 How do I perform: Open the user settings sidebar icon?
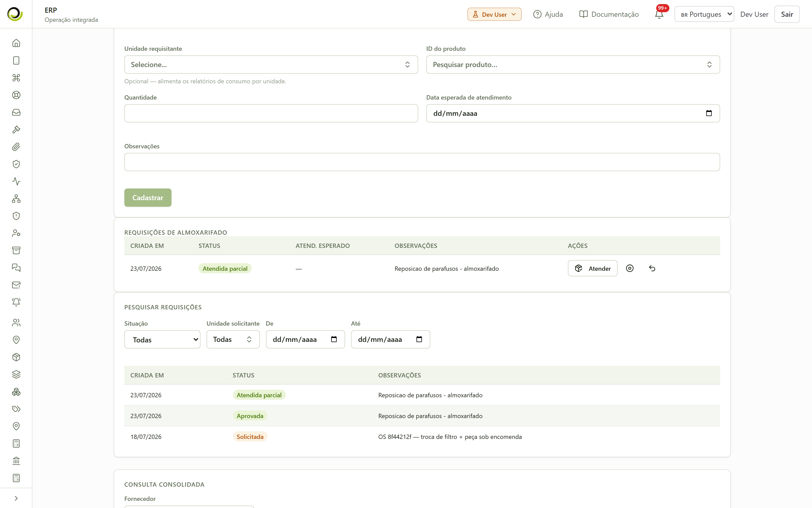[x=16, y=233]
